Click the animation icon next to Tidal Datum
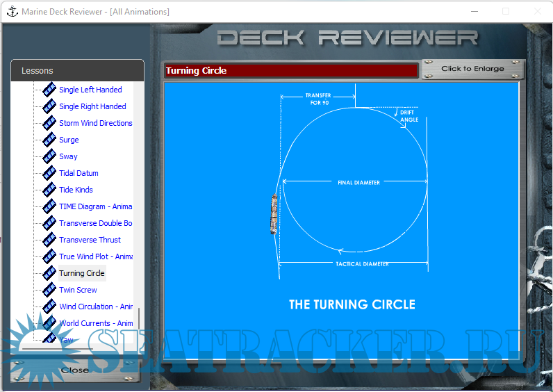This screenshot has height=392, width=553. click(x=49, y=173)
